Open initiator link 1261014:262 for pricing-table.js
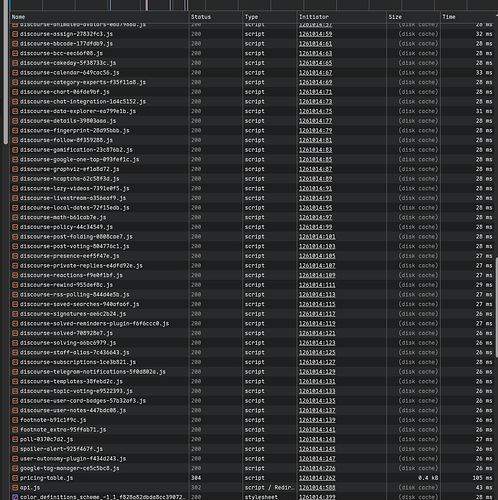 click(x=317, y=478)
